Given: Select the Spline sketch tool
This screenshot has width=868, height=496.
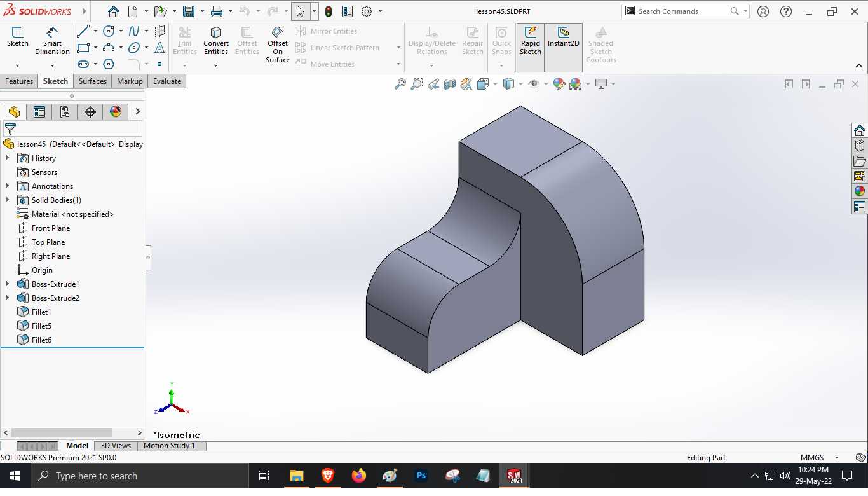Looking at the screenshot, I should tap(134, 31).
